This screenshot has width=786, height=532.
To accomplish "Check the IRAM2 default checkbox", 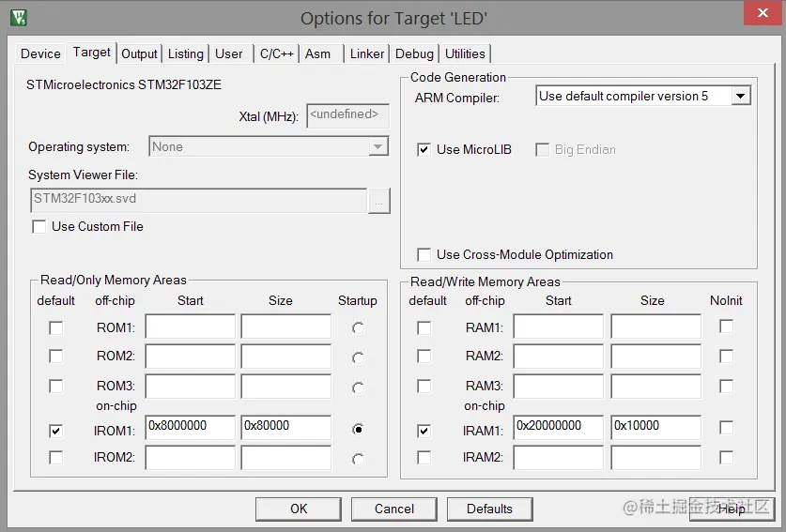I will point(424,457).
